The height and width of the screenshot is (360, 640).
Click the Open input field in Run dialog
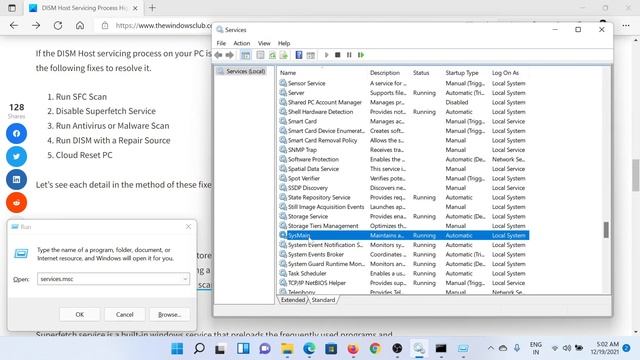point(113,279)
